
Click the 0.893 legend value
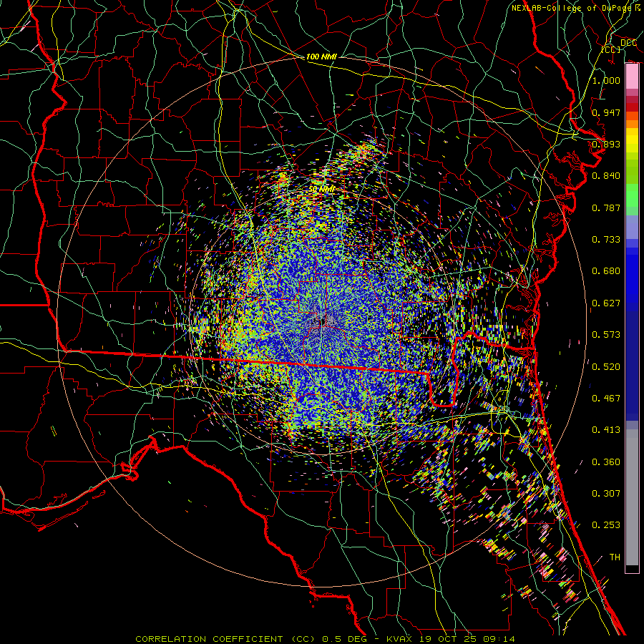(606, 144)
